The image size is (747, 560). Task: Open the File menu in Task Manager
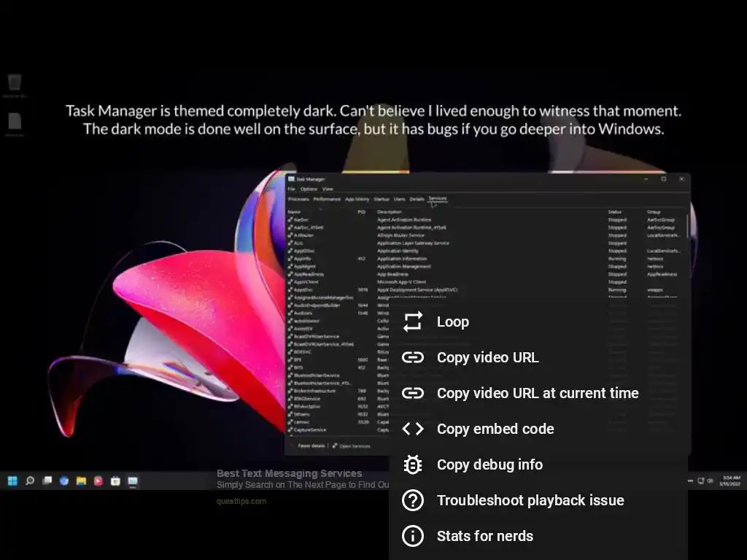292,189
